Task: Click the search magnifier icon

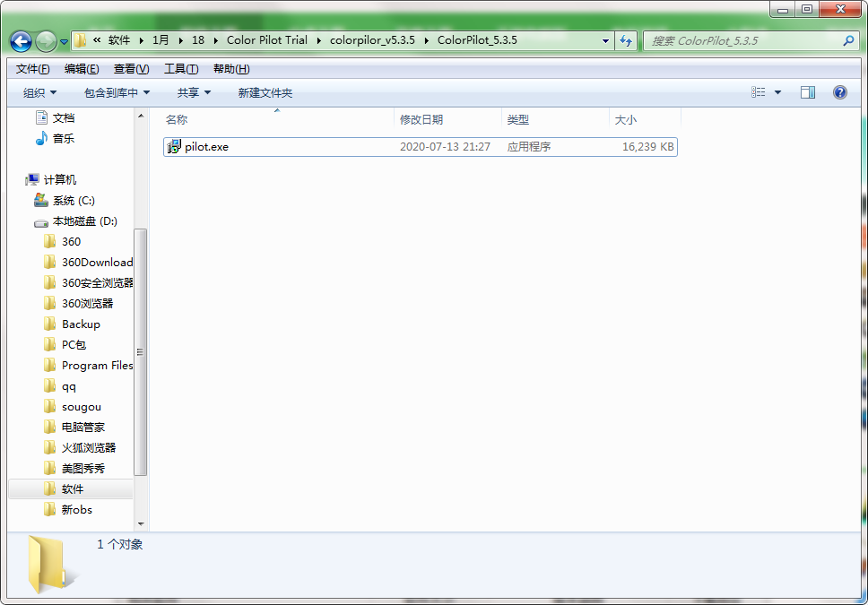Action: (x=848, y=40)
